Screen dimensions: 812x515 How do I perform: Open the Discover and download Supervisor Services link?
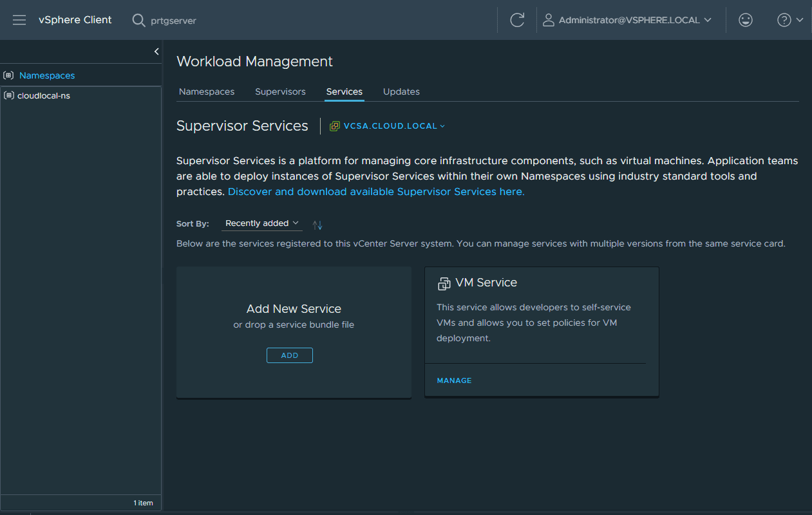(376, 192)
